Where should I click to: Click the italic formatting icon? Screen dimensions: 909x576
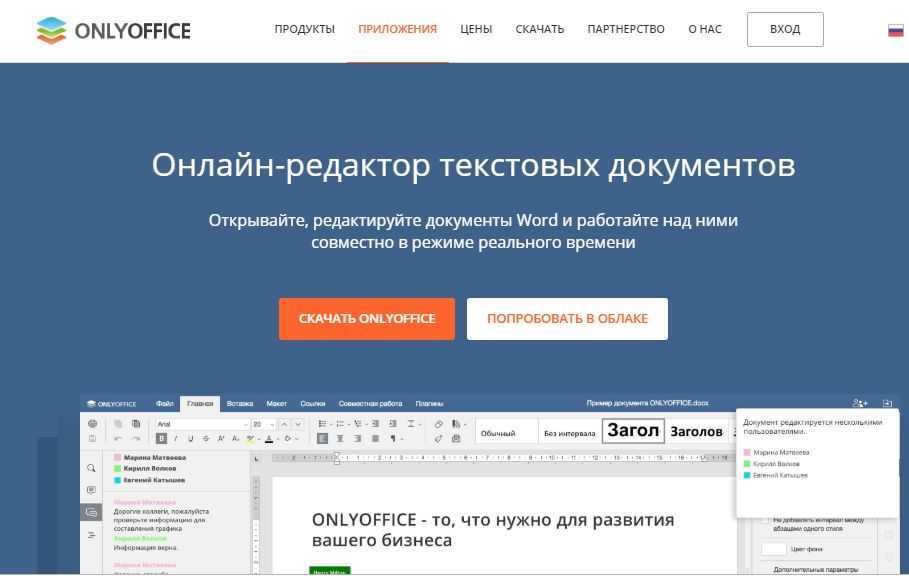(x=177, y=438)
